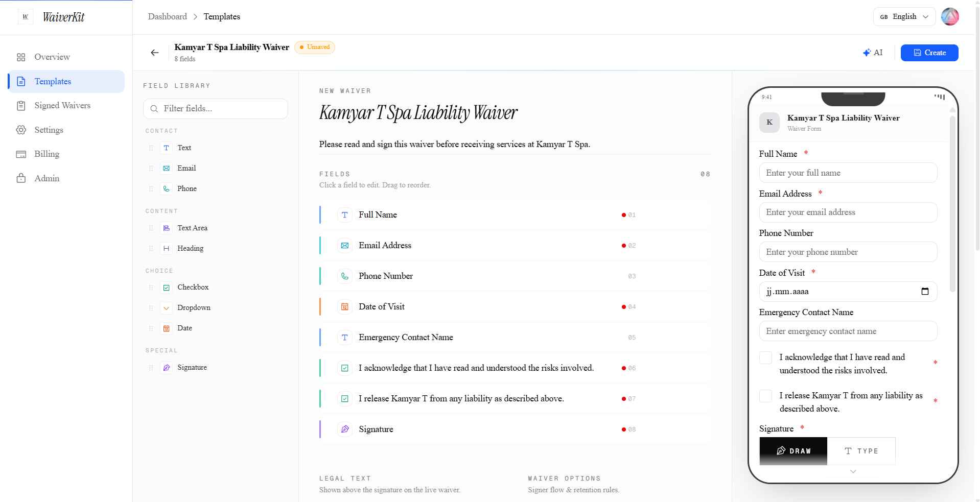980x502 pixels.
Task: Click the Signature row pen icon
Action: coord(345,429)
